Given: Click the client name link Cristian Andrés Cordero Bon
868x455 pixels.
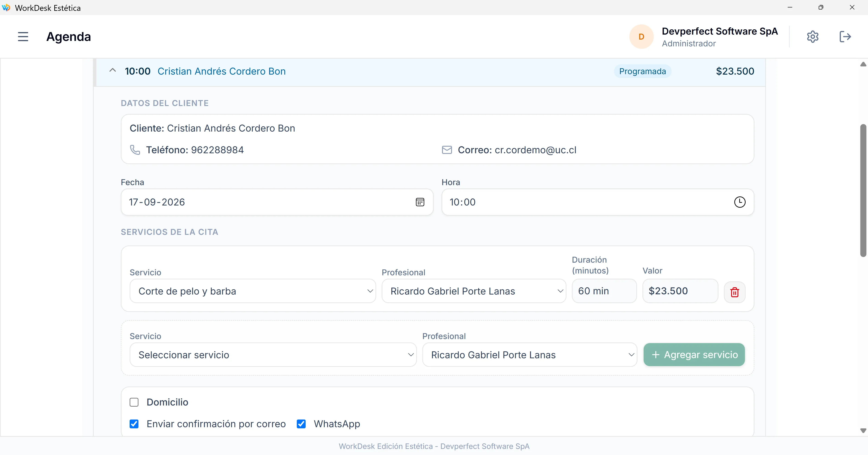Looking at the screenshot, I should (x=221, y=71).
